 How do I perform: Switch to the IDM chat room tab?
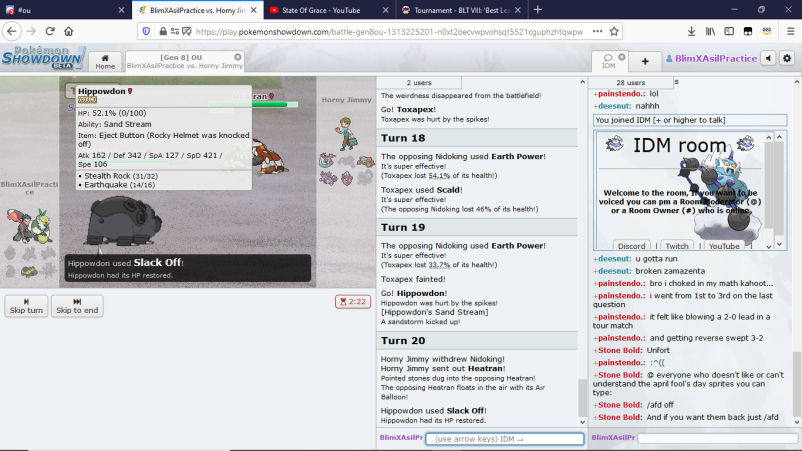tap(609, 61)
